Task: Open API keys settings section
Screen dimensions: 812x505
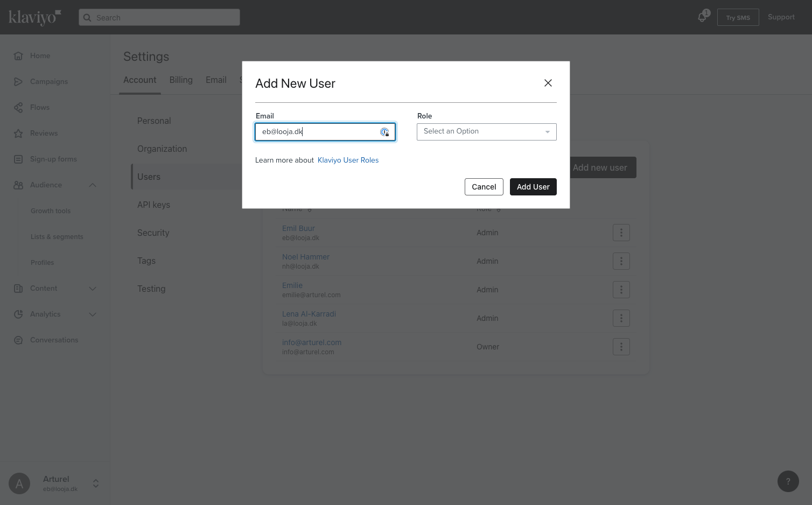Action: pos(153,205)
